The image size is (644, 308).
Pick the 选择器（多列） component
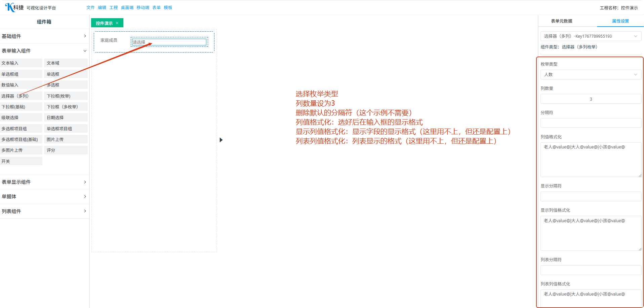[x=21, y=96]
